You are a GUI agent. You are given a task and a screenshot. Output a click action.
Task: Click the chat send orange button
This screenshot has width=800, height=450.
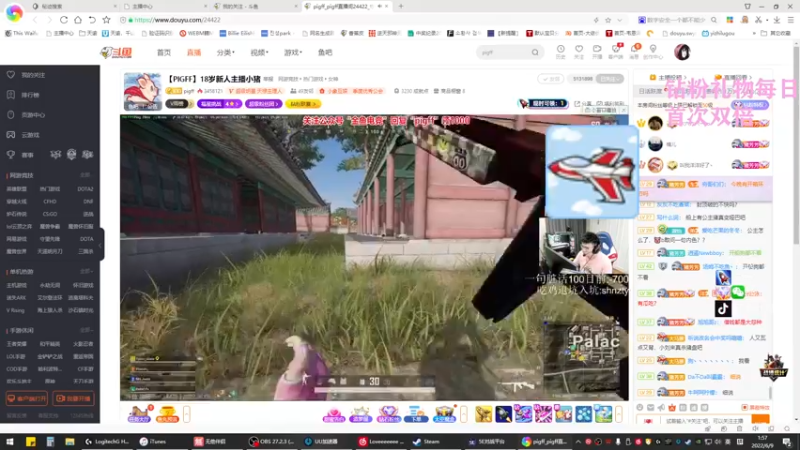click(760, 420)
